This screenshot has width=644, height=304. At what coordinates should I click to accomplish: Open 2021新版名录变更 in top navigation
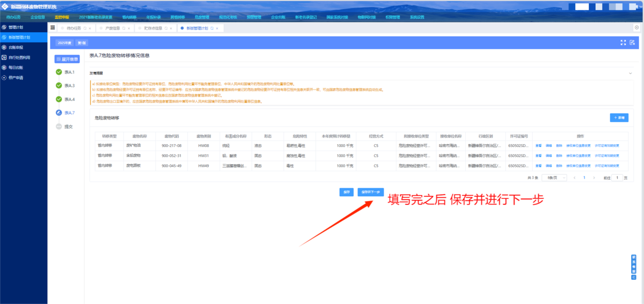tap(96, 17)
